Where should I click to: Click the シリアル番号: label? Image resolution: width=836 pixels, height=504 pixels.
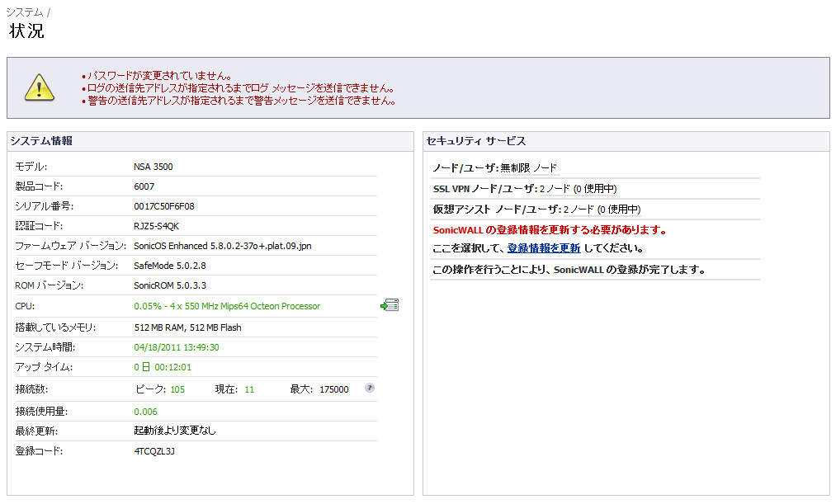(45, 206)
